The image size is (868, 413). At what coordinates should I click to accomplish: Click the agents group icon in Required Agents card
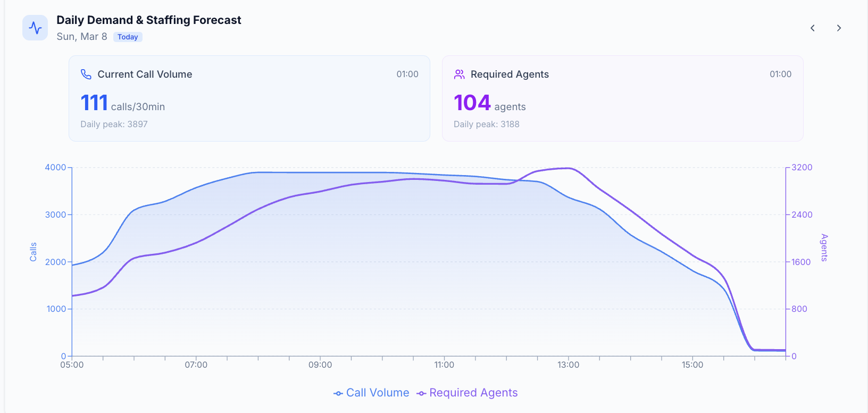(x=459, y=74)
